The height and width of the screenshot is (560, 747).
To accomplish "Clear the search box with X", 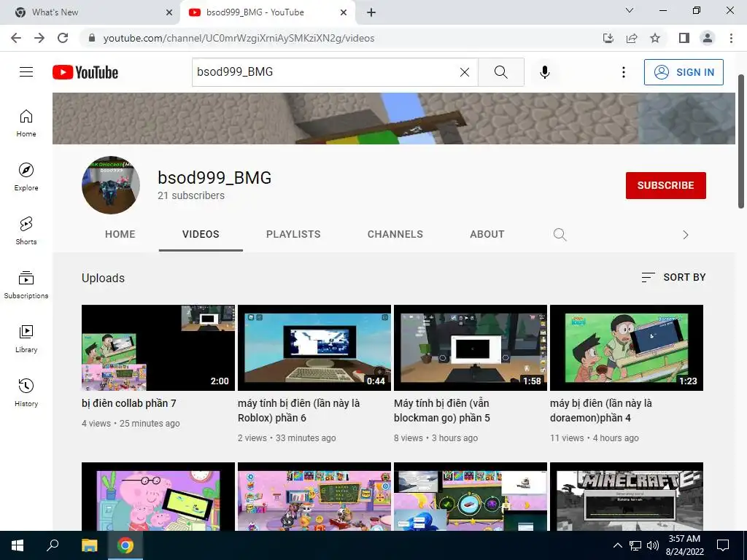I will coord(465,72).
